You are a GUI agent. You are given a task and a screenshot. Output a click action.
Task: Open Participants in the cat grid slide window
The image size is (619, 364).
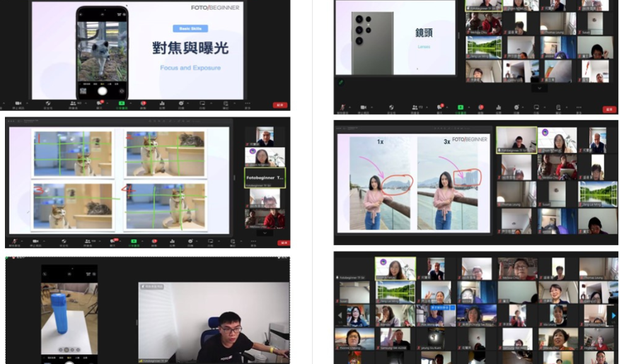pos(89,242)
